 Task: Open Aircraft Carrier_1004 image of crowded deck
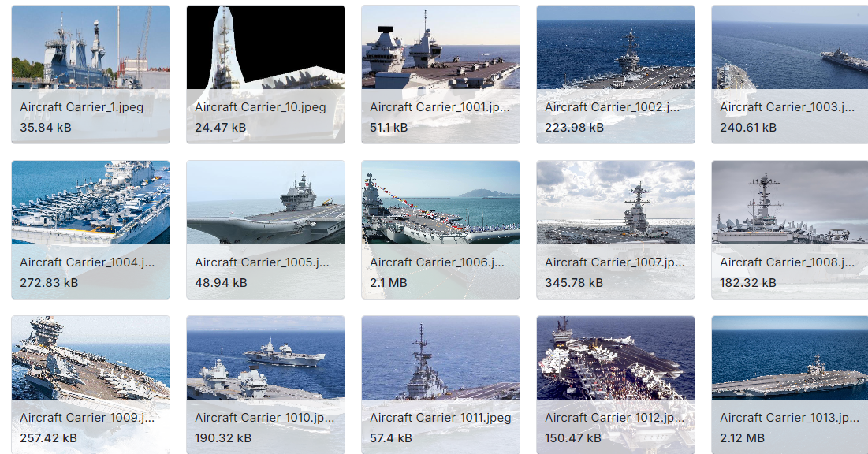coord(91,230)
